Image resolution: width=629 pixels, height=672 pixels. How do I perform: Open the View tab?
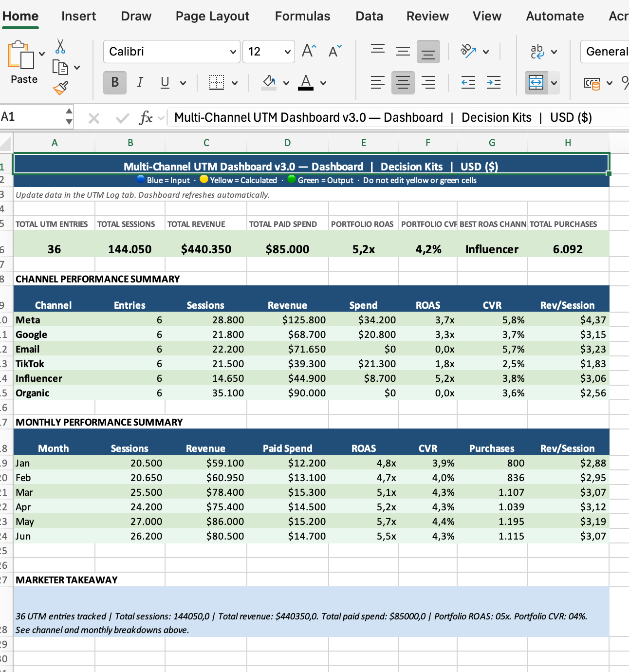[x=487, y=16]
